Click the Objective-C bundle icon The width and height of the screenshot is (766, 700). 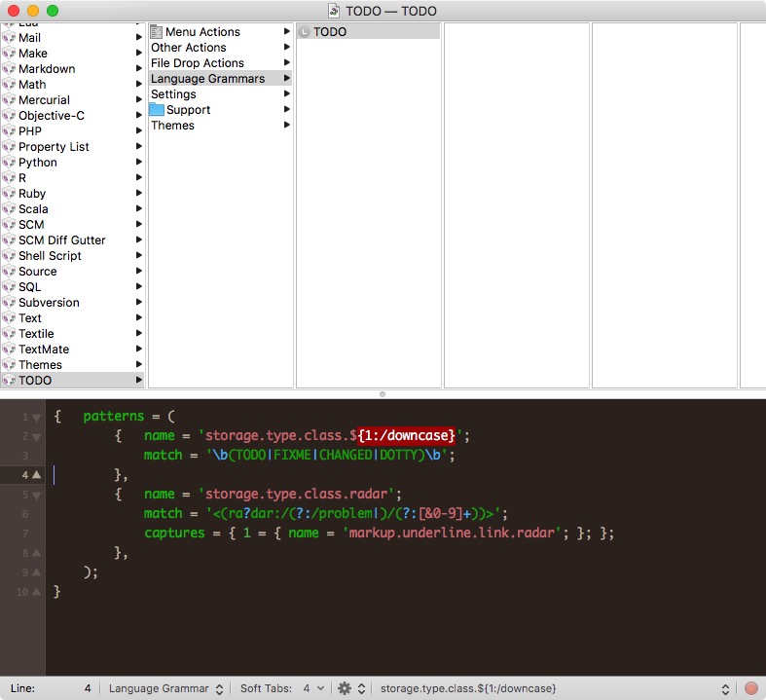9,116
